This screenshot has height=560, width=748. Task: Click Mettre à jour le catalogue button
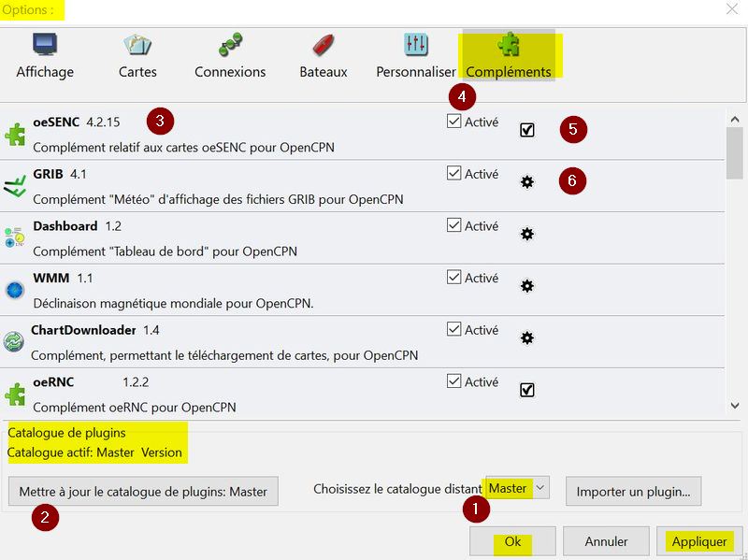tap(143, 491)
